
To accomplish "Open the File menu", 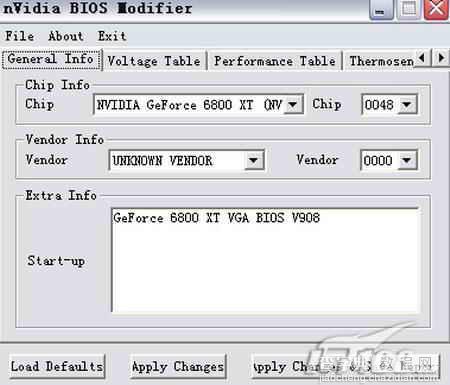I will pos(20,36).
